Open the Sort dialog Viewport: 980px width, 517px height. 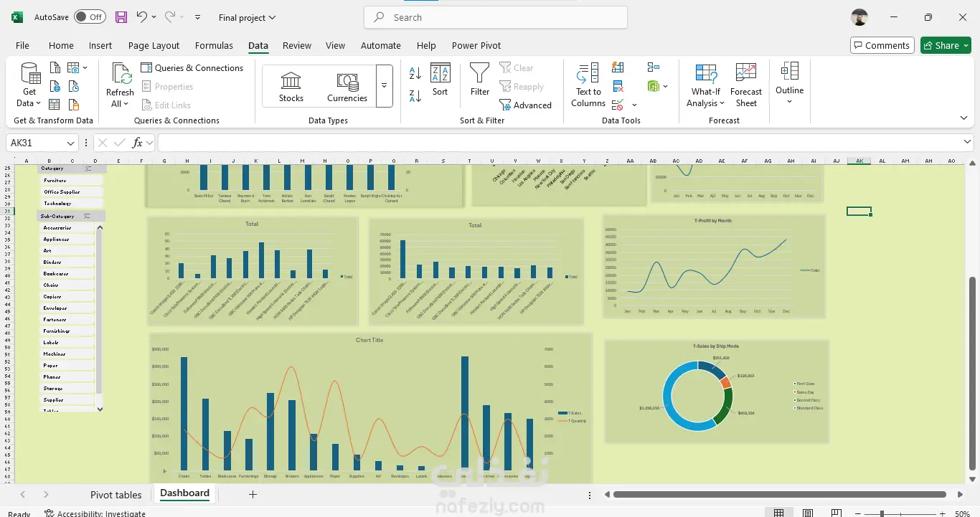[x=440, y=80]
